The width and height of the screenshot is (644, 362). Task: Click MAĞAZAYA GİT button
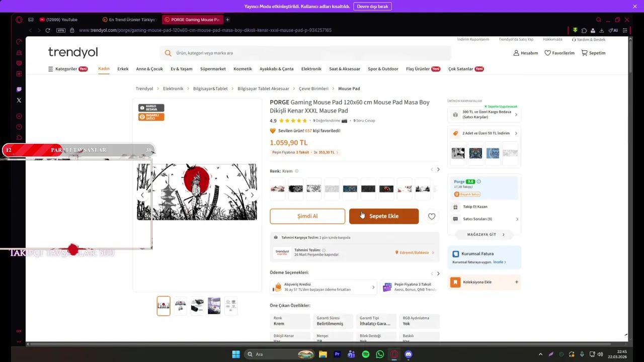(x=484, y=235)
